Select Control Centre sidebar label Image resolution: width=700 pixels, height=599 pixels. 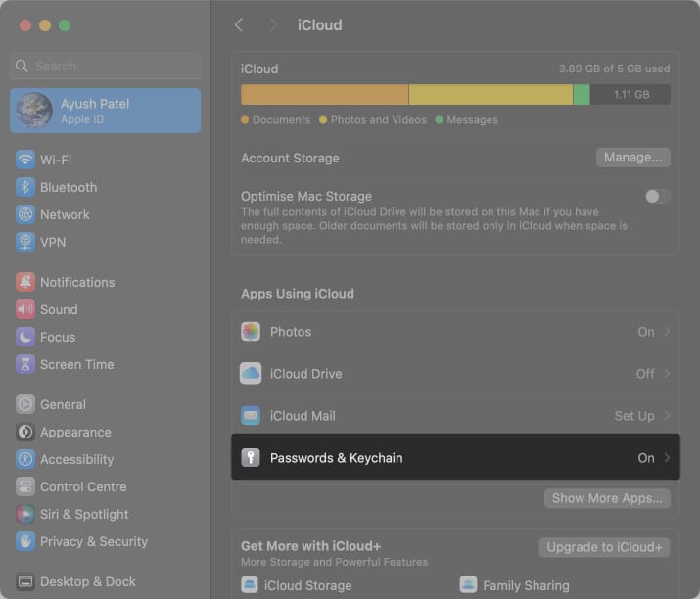[83, 486]
